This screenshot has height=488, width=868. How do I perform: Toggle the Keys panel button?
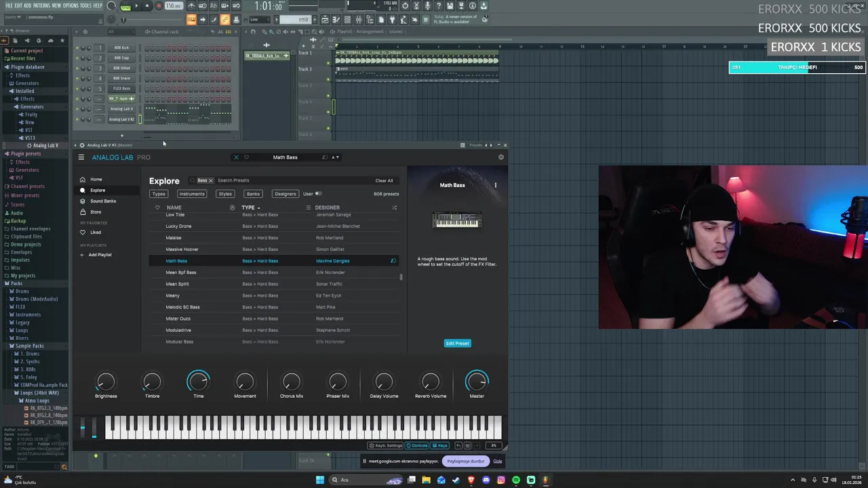point(440,445)
